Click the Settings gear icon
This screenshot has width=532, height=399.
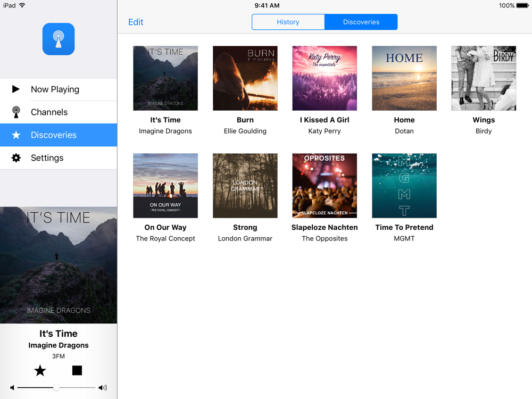pos(16,158)
